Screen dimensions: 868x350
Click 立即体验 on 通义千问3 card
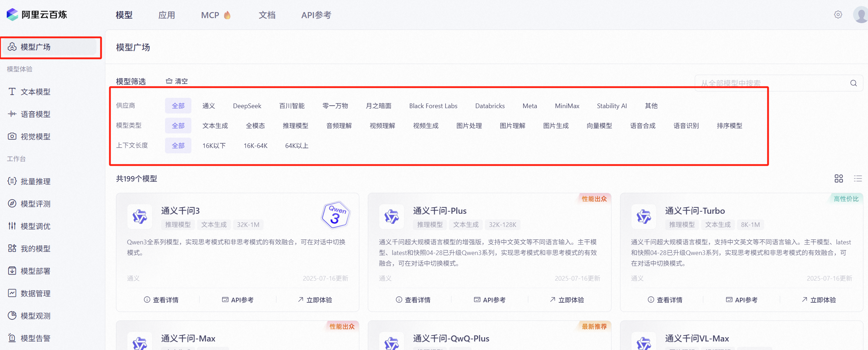315,300
